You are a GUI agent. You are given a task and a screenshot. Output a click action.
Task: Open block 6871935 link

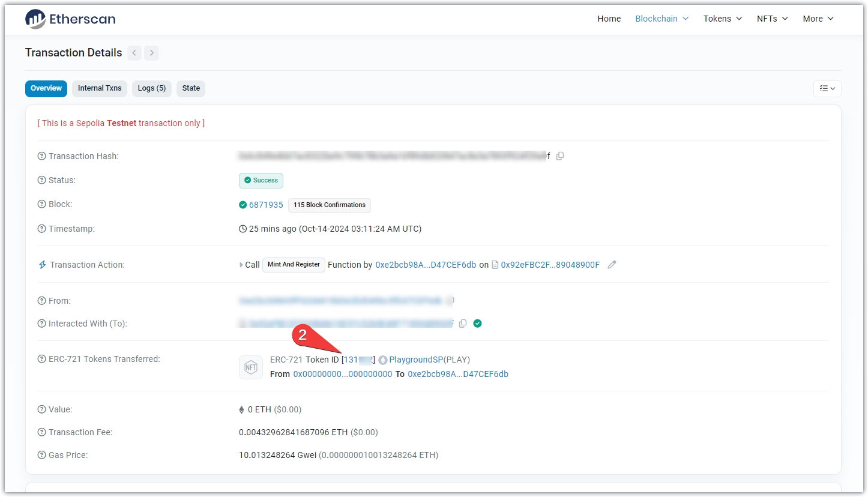[x=266, y=205]
